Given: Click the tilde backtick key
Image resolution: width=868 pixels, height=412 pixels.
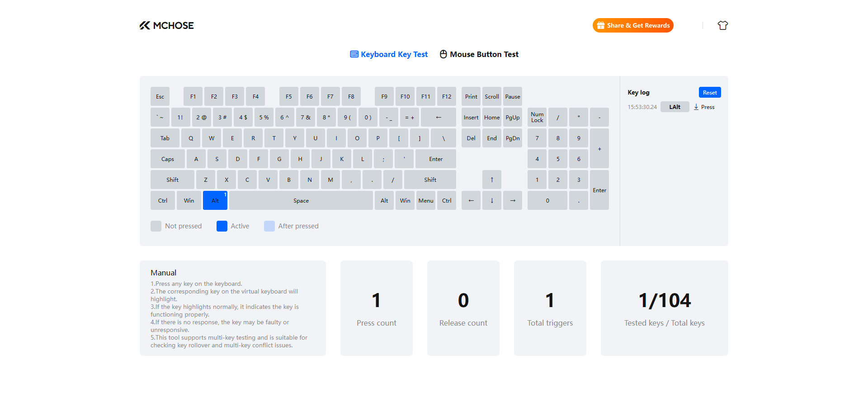Looking at the screenshot, I should (160, 117).
